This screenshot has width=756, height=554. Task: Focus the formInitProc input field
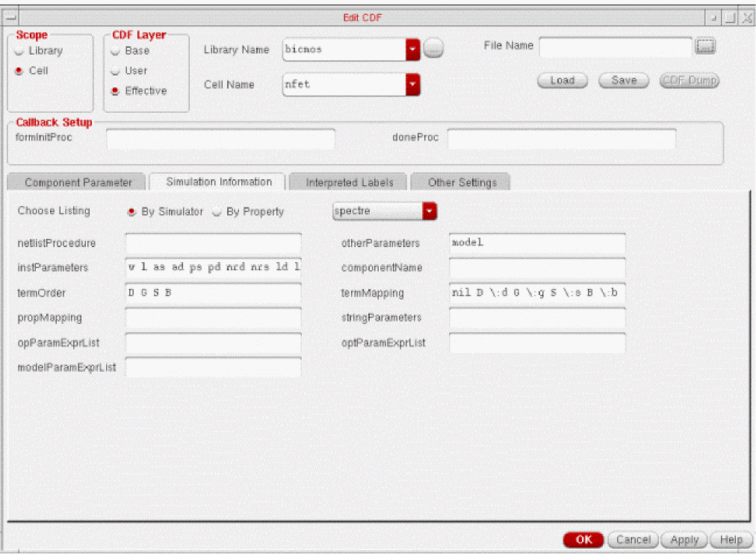[x=220, y=139]
